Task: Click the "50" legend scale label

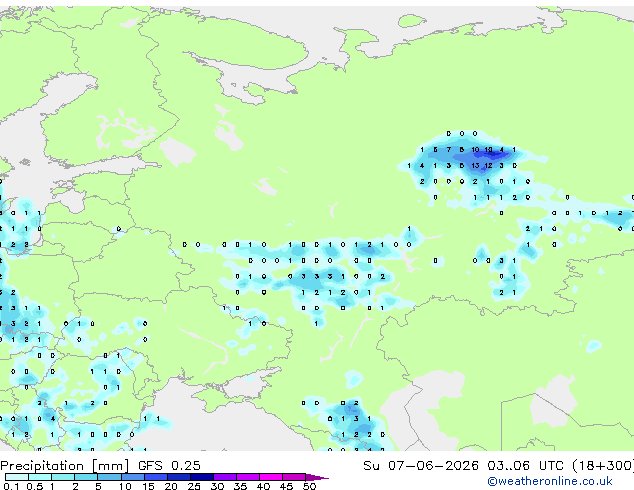Action: (x=309, y=486)
